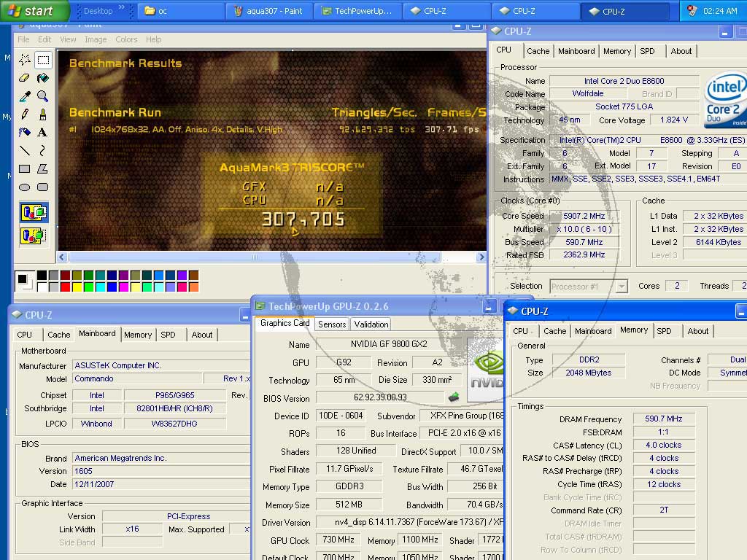Open the Sensors tab in GPU-Z

pyautogui.click(x=332, y=324)
